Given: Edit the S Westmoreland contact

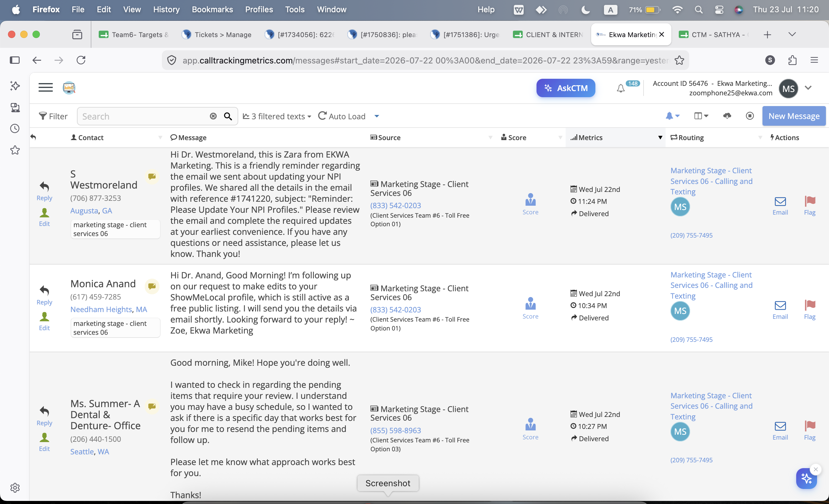Looking at the screenshot, I should [x=44, y=217].
